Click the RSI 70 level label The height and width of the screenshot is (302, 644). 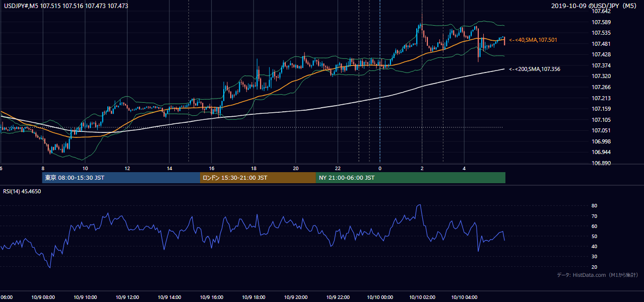pyautogui.click(x=595, y=216)
